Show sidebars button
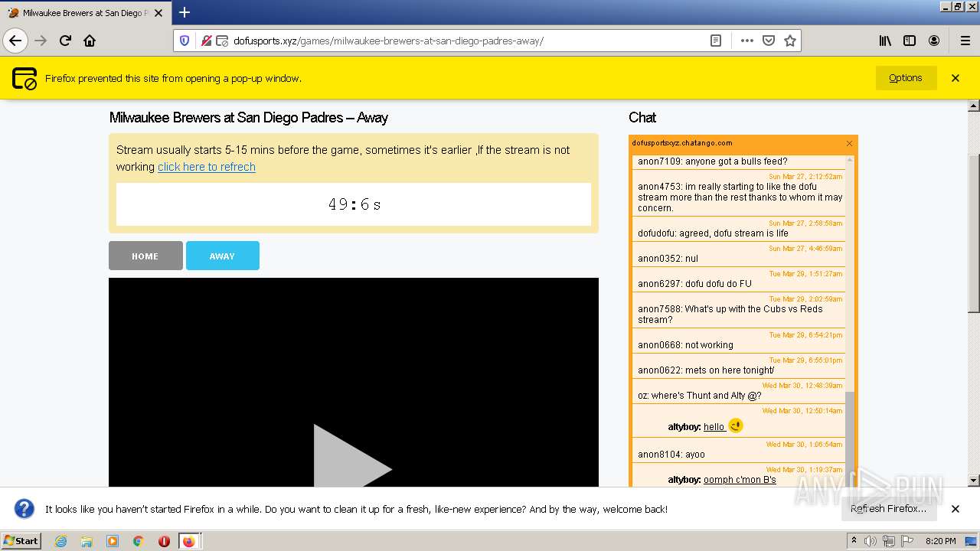Viewport: 980px width, 551px height. 910,41
